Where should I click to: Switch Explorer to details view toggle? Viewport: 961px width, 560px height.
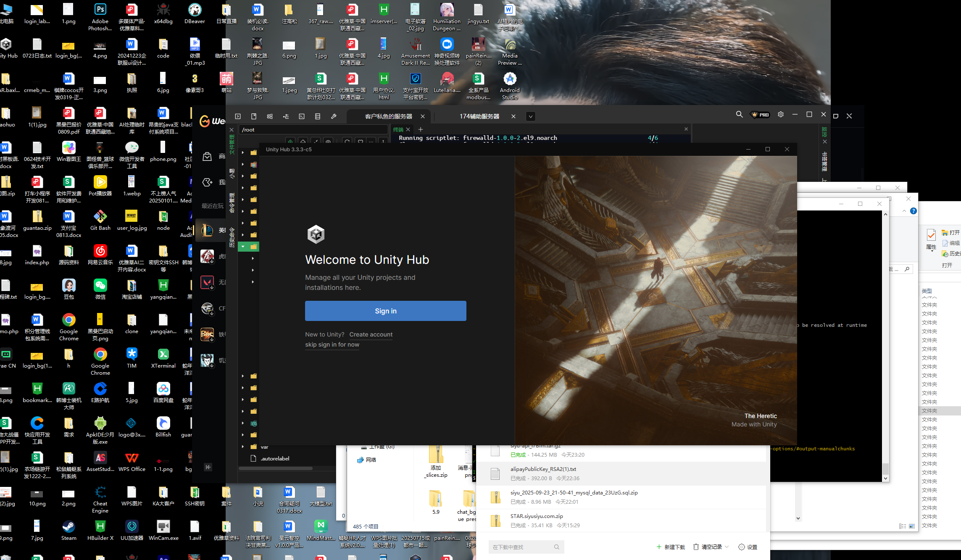[903, 526]
